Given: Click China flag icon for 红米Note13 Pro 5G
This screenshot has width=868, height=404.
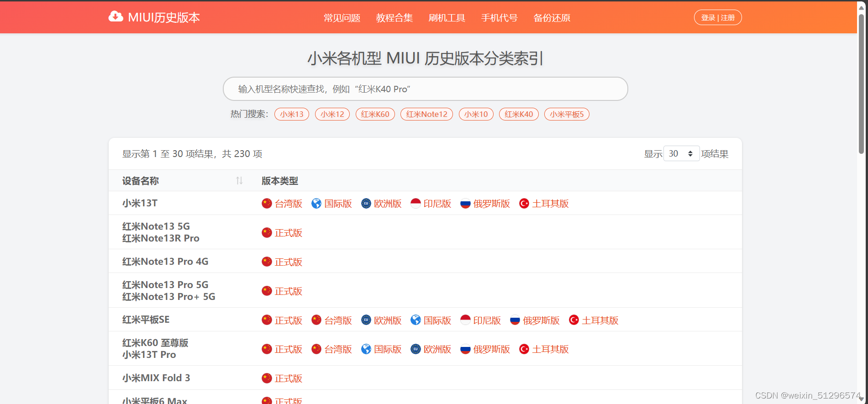Looking at the screenshot, I should tap(267, 291).
